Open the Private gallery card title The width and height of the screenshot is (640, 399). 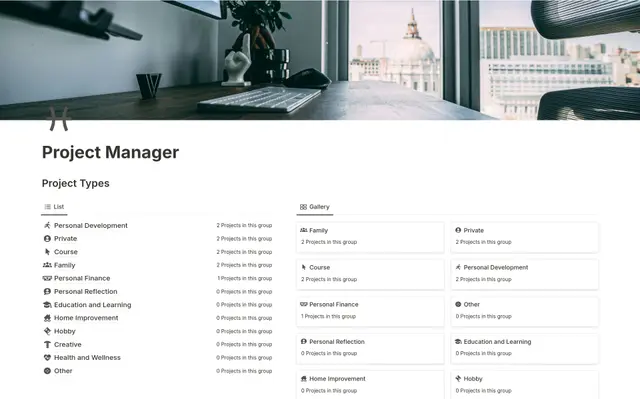pos(473,230)
